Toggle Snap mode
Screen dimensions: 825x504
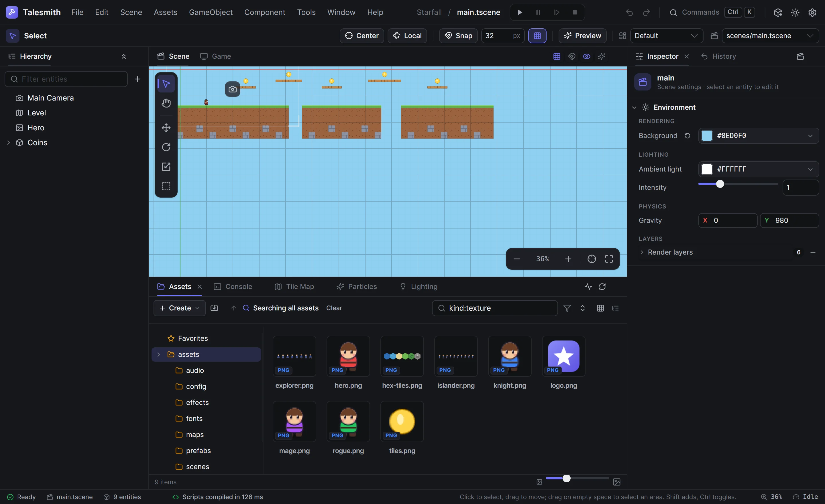(458, 36)
